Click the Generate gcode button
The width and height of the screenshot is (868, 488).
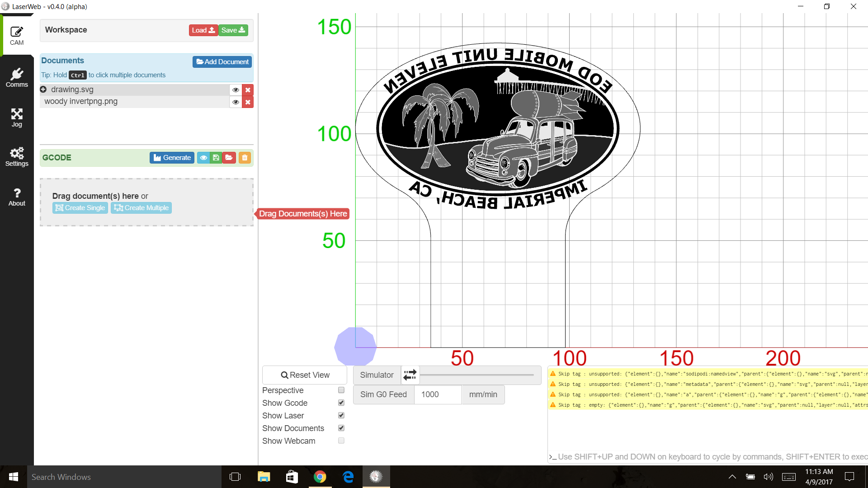[x=172, y=158]
